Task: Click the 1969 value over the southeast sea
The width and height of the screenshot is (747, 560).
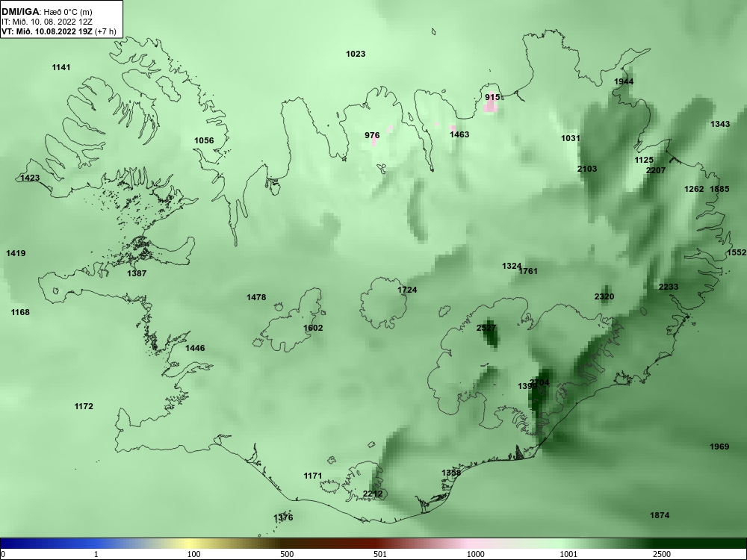Action: click(719, 447)
